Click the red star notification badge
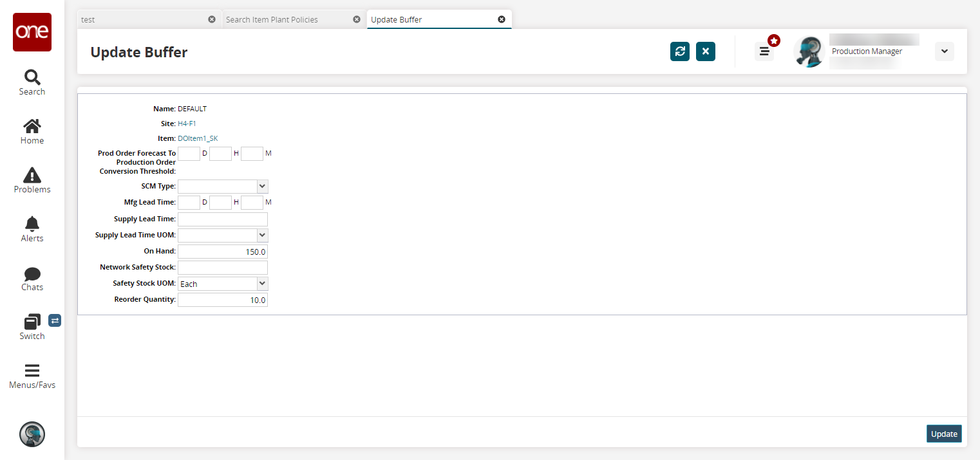This screenshot has height=460, width=980. click(774, 41)
